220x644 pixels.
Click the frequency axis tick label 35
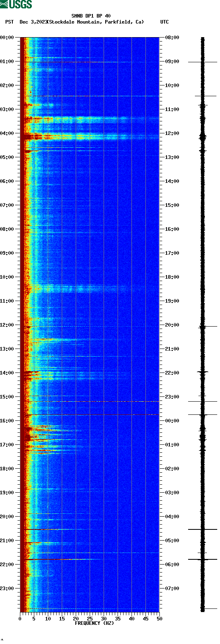click(118, 619)
